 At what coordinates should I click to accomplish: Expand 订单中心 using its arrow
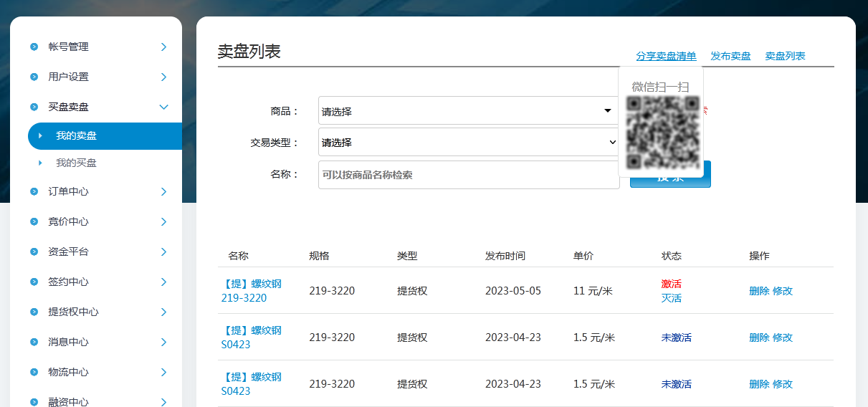coord(163,192)
